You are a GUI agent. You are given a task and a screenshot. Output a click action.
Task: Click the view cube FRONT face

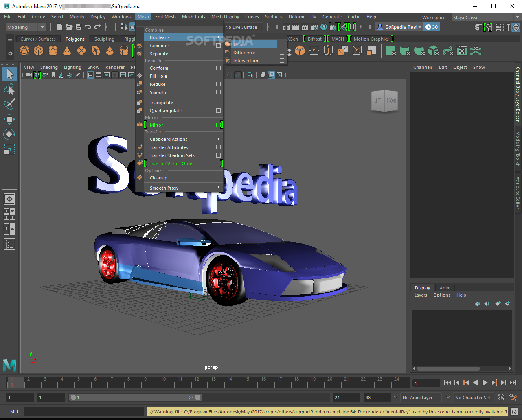391,101
